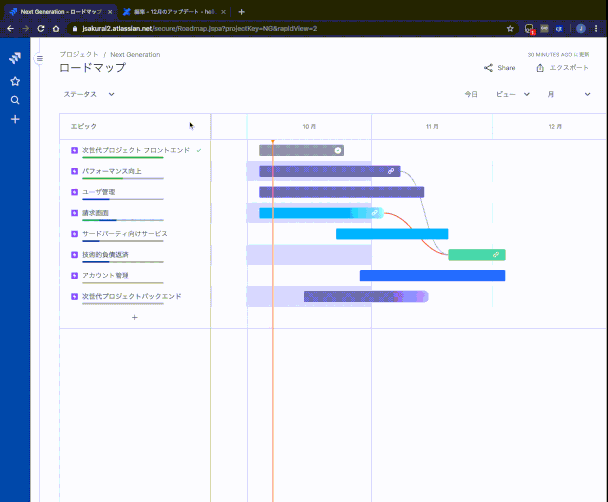Add a new epic with plus

[x=135, y=317]
